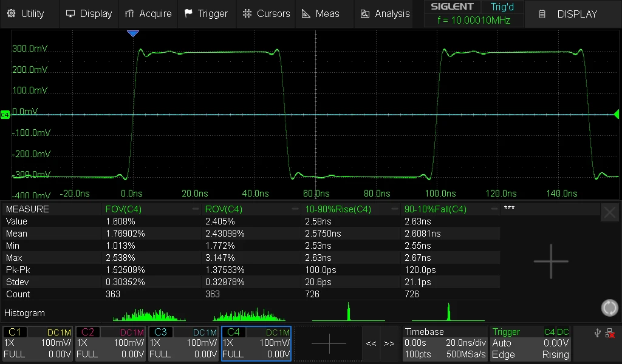Open the Acquire menu
Screen dimensions: 622x364
click(148, 13)
